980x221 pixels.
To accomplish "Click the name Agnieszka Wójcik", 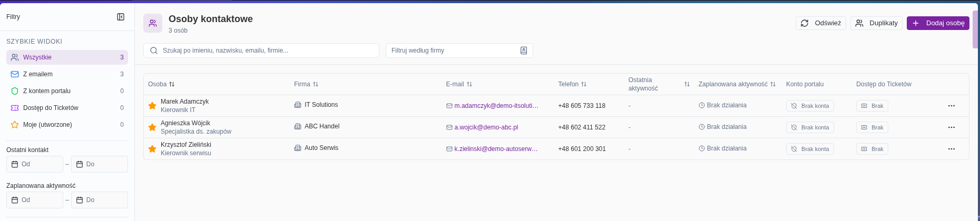I will click(185, 123).
